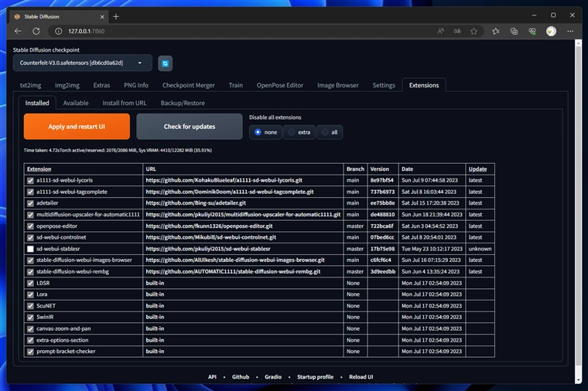View site information icon in address bar

[59, 31]
